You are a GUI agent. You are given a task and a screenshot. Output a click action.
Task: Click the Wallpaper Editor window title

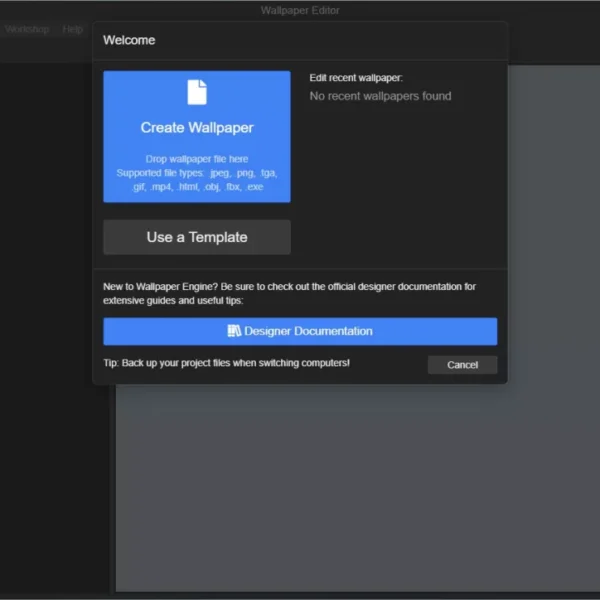pyautogui.click(x=299, y=11)
